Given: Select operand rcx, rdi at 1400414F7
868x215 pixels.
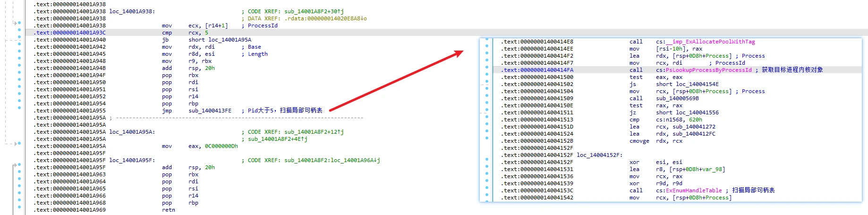Looking at the screenshot, I should point(669,63).
